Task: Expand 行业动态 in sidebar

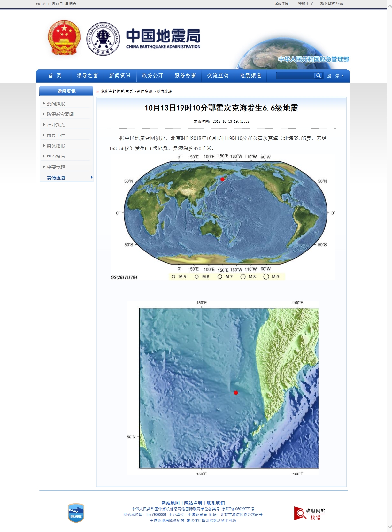Action: click(56, 125)
